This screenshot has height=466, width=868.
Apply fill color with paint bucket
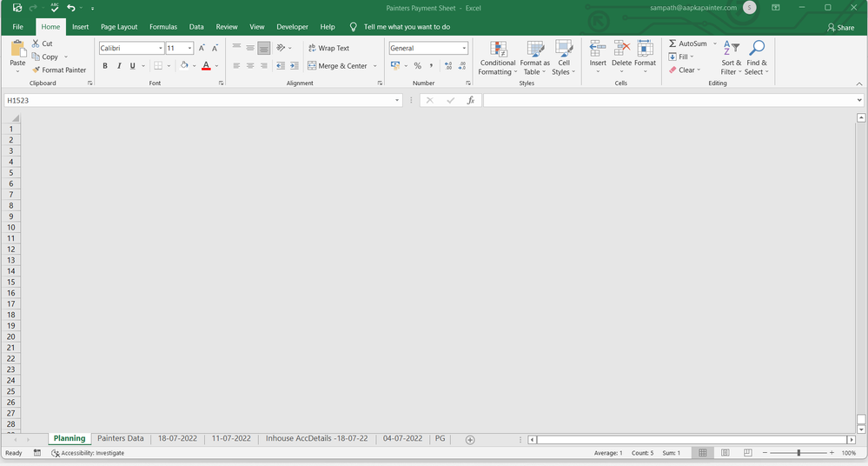pyautogui.click(x=184, y=65)
